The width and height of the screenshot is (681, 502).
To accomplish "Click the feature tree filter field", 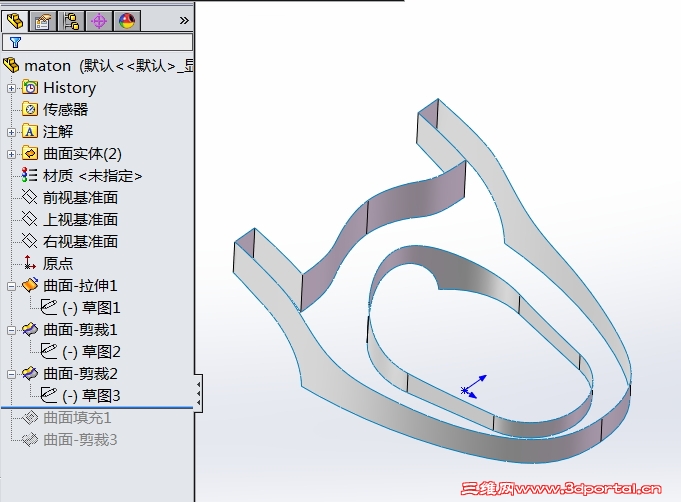I will 98,42.
